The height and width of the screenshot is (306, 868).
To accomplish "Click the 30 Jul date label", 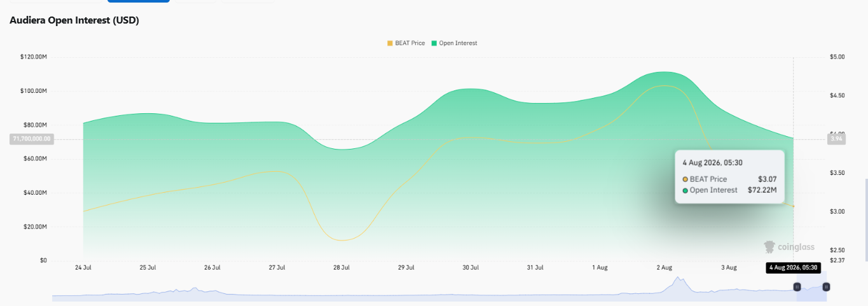I will [471, 268].
